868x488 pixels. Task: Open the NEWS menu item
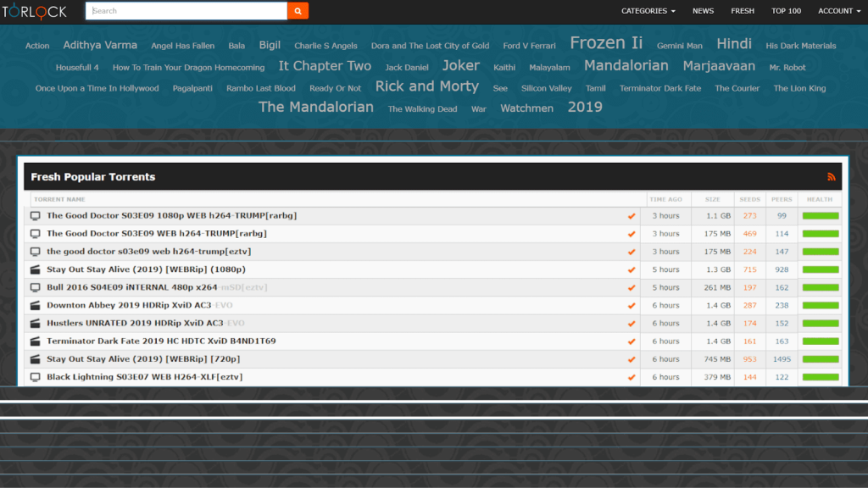tap(703, 11)
